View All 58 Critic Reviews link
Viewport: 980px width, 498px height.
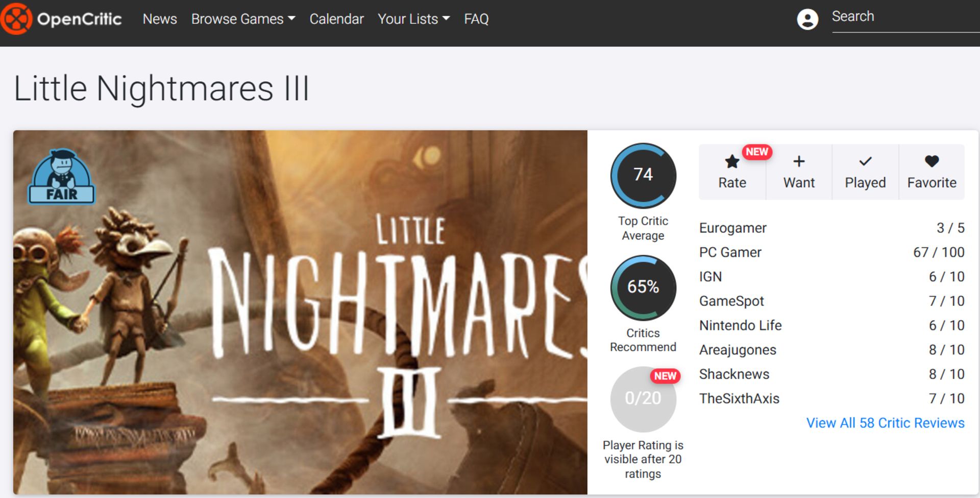click(885, 423)
